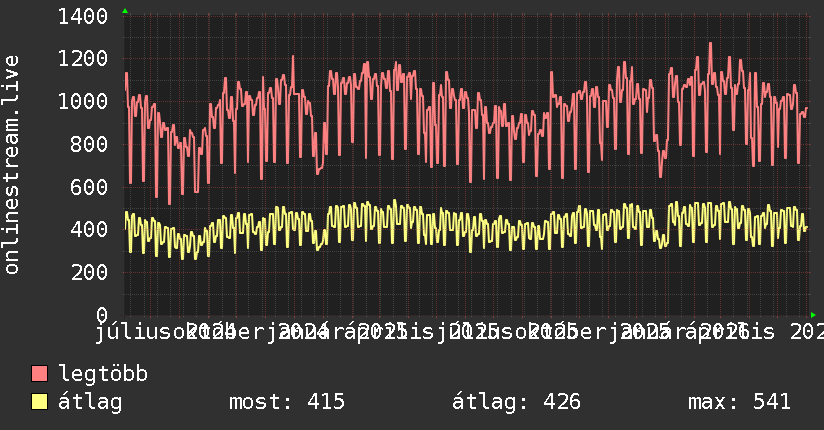The width and height of the screenshot is (824, 430).
Task: Select the átlag legend label beside the yellow swatch
Action: (x=90, y=402)
